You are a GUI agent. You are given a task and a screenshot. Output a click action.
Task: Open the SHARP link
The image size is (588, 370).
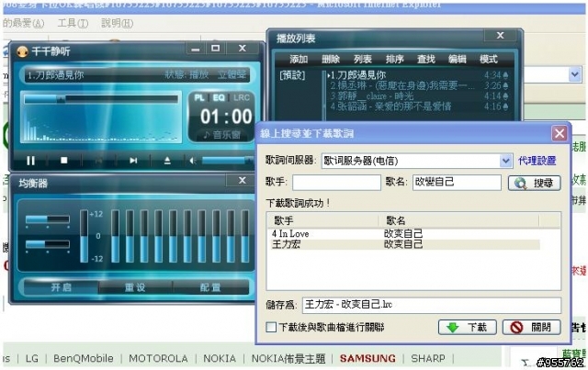[428, 358]
